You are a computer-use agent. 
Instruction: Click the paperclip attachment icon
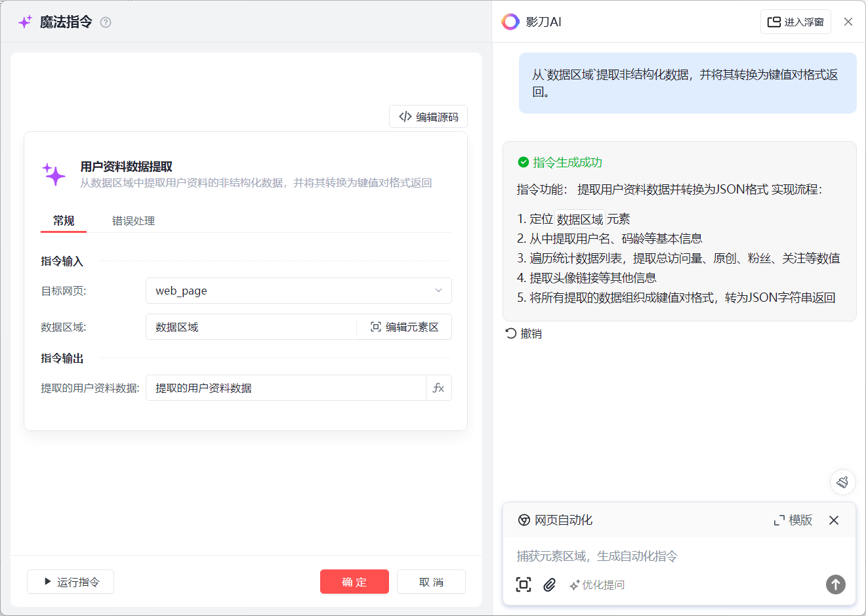tap(550, 585)
